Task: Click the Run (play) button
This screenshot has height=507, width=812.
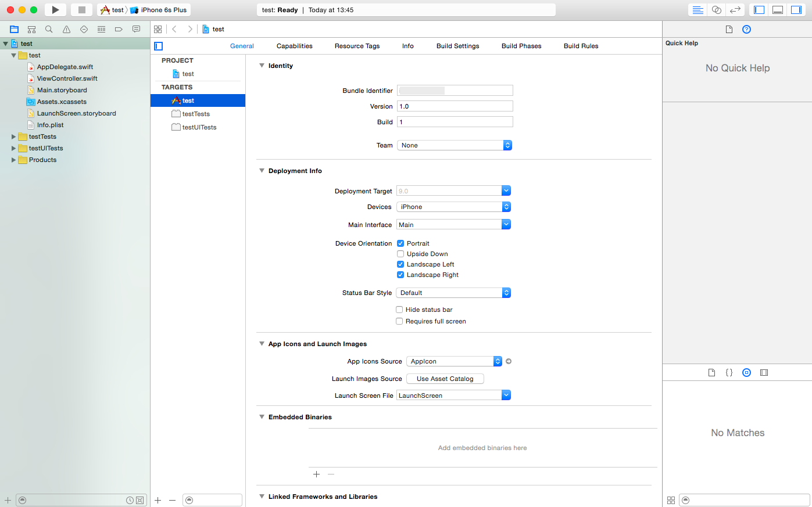Action: [x=55, y=10]
